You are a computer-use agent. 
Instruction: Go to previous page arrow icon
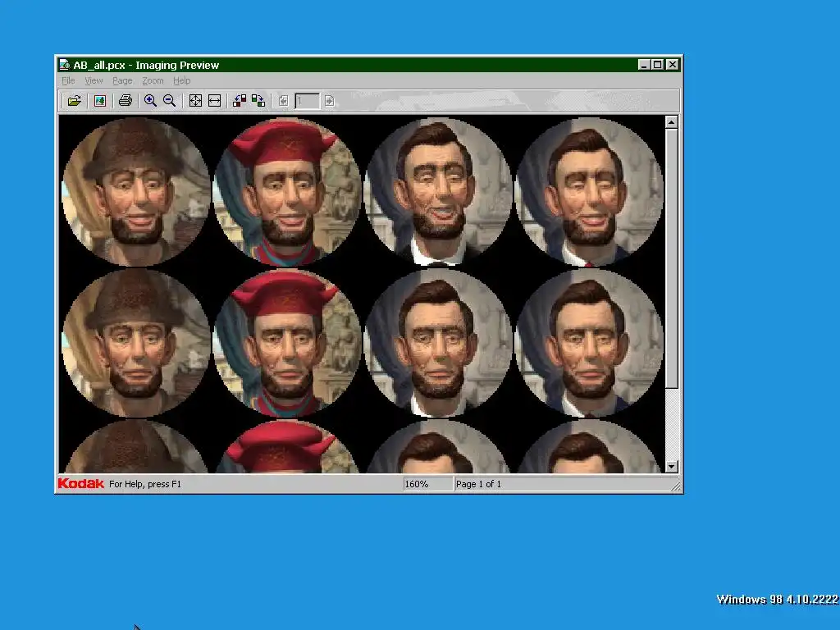point(283,101)
